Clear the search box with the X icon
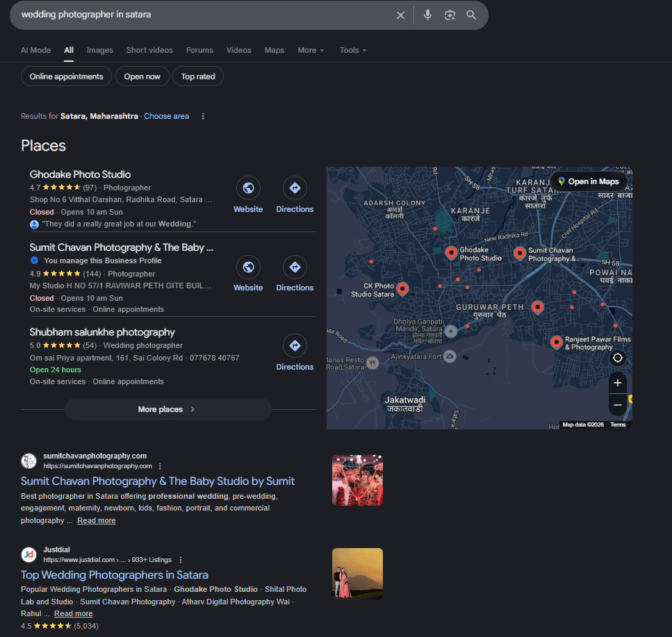 (x=400, y=15)
